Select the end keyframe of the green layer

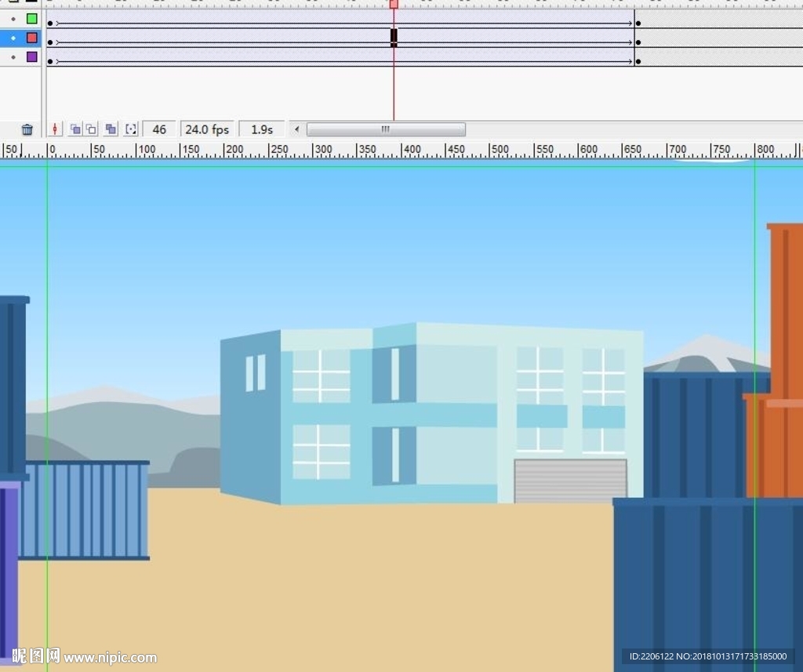point(638,24)
